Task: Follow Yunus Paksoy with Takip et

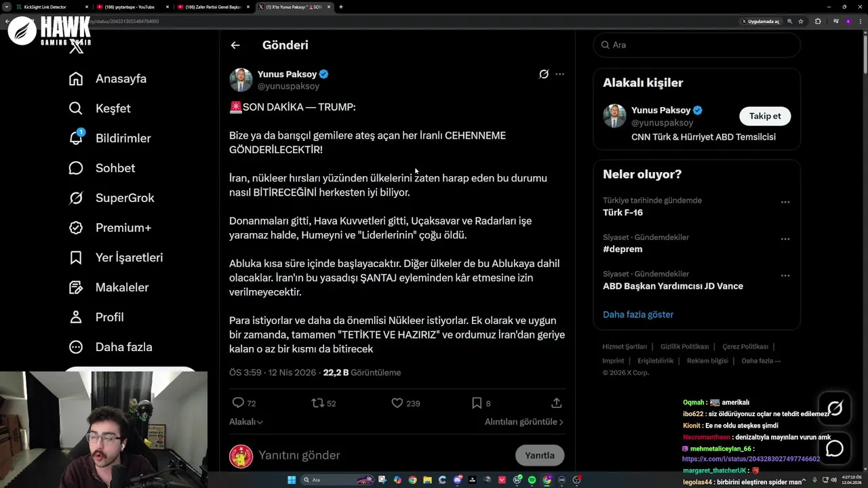Action: 765,116
